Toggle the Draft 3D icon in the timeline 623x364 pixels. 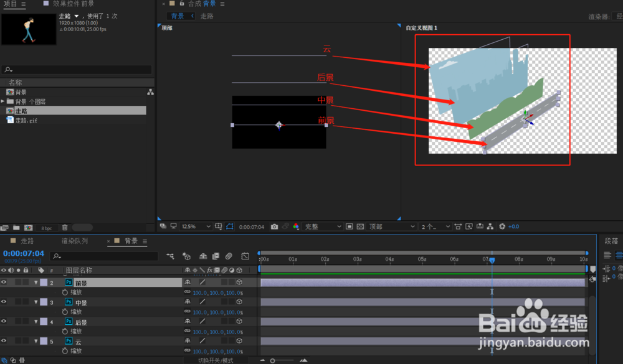pos(186,256)
